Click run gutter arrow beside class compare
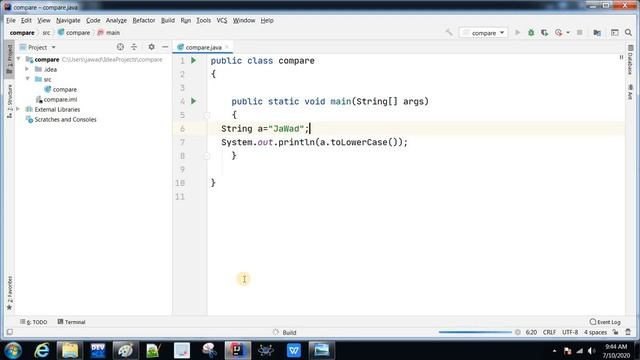 [194, 60]
